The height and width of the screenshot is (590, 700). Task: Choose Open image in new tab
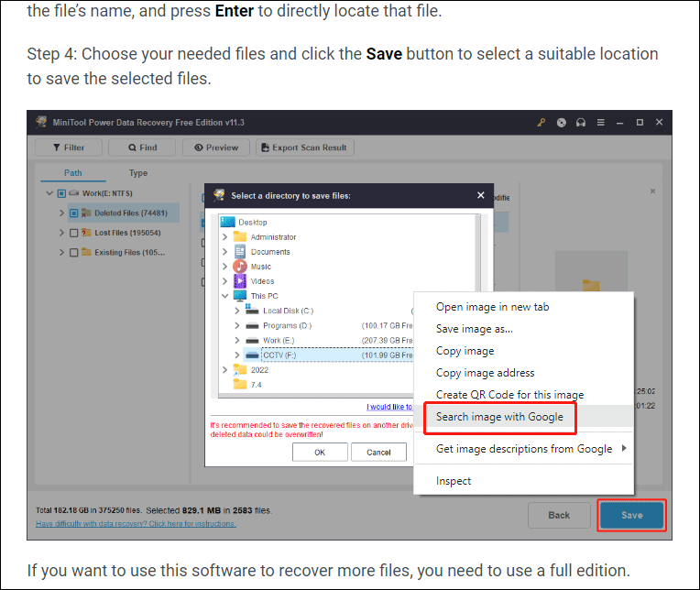click(524, 307)
